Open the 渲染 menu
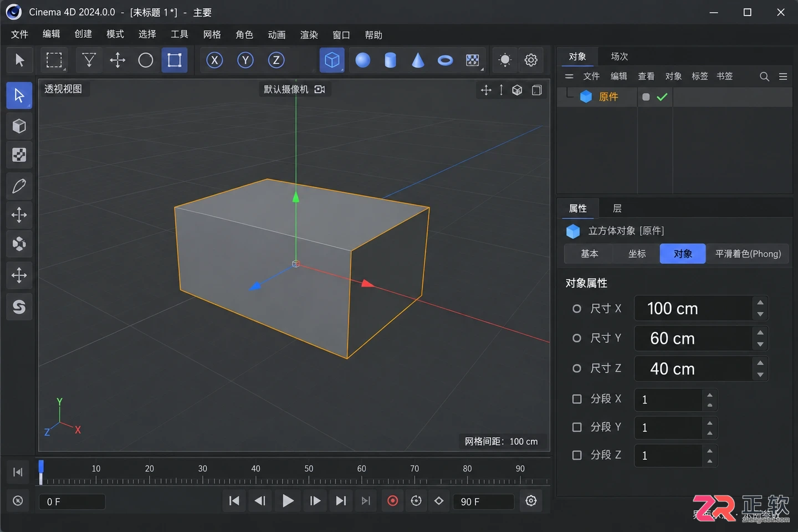Screen dimensions: 798x532 [x=309, y=34]
